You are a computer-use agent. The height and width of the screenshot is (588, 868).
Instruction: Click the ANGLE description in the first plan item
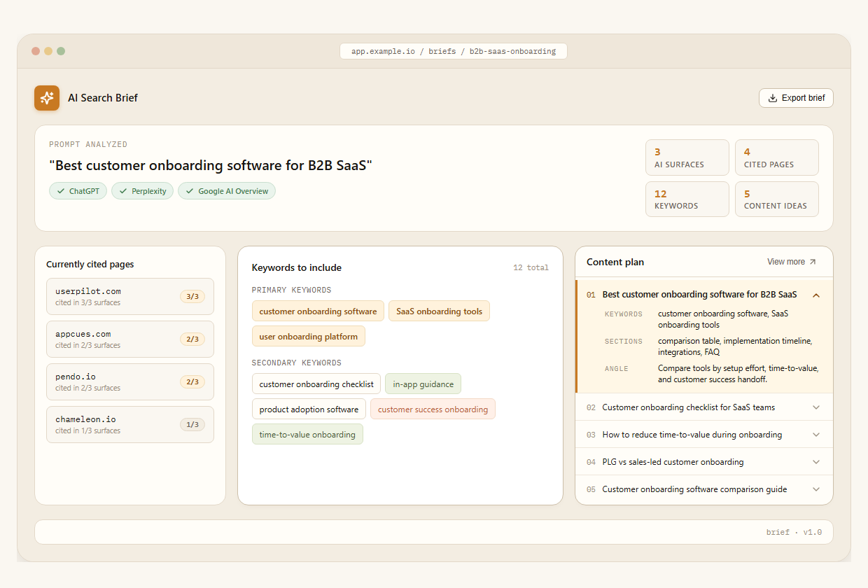pos(738,374)
